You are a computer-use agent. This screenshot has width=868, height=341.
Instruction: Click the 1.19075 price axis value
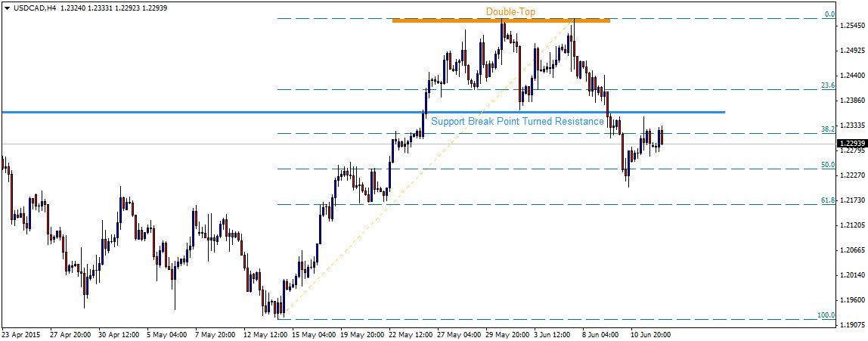(851, 324)
